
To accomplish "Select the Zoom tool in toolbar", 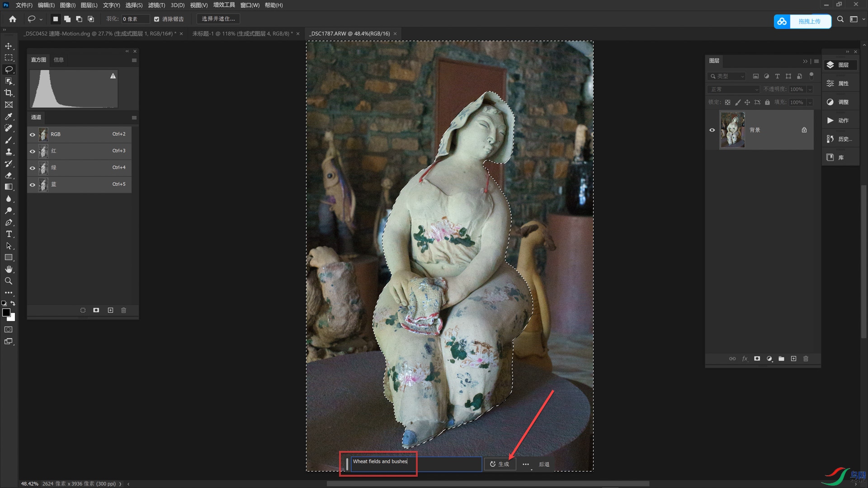I will [9, 281].
